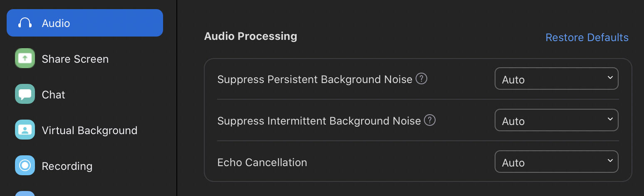Show help tooltip for Intermittent Background Noise

coord(430,120)
